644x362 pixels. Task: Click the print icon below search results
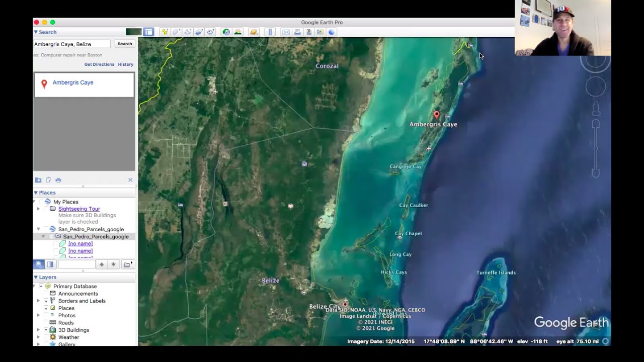point(58,180)
